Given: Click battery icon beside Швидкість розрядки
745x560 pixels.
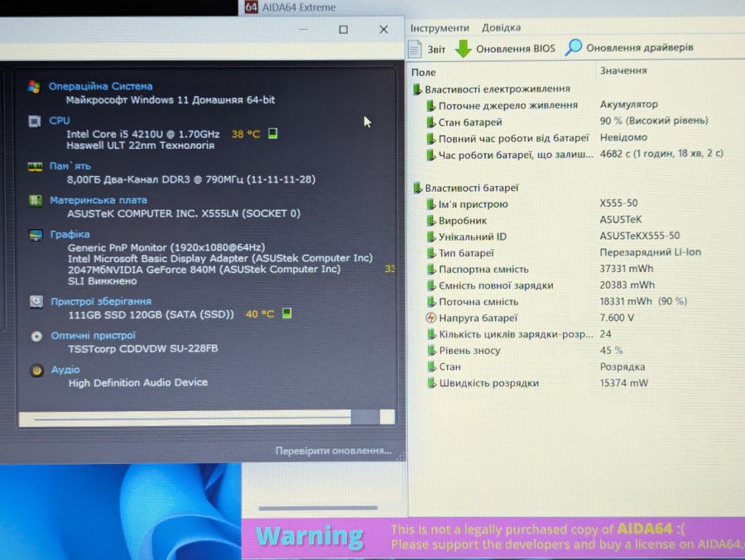Looking at the screenshot, I should 430,383.
